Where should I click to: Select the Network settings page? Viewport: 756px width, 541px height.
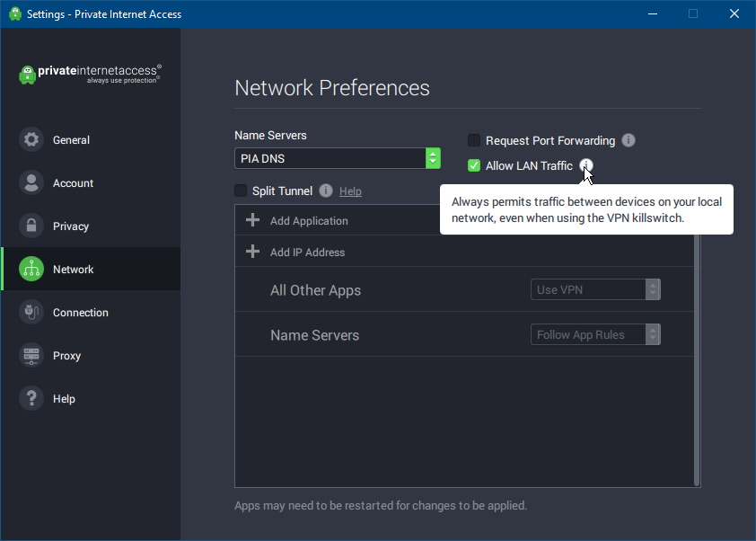(x=92, y=269)
